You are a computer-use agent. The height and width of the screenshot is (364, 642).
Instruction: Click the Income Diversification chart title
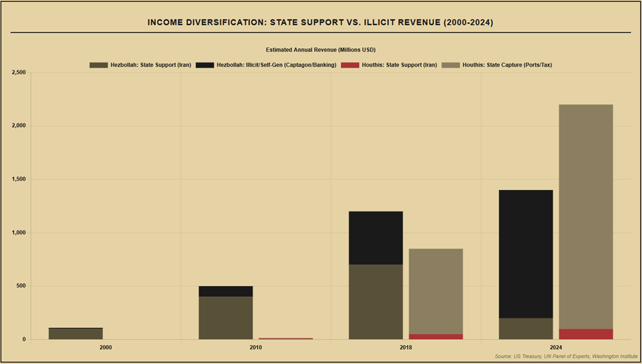pyautogui.click(x=320, y=23)
